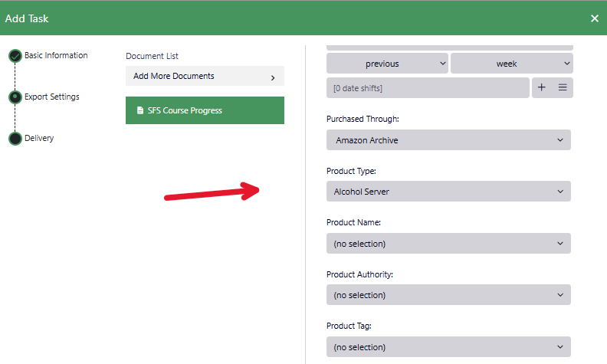This screenshot has height=364, width=607.
Task: Open the Product Tag dropdown
Action: click(448, 347)
